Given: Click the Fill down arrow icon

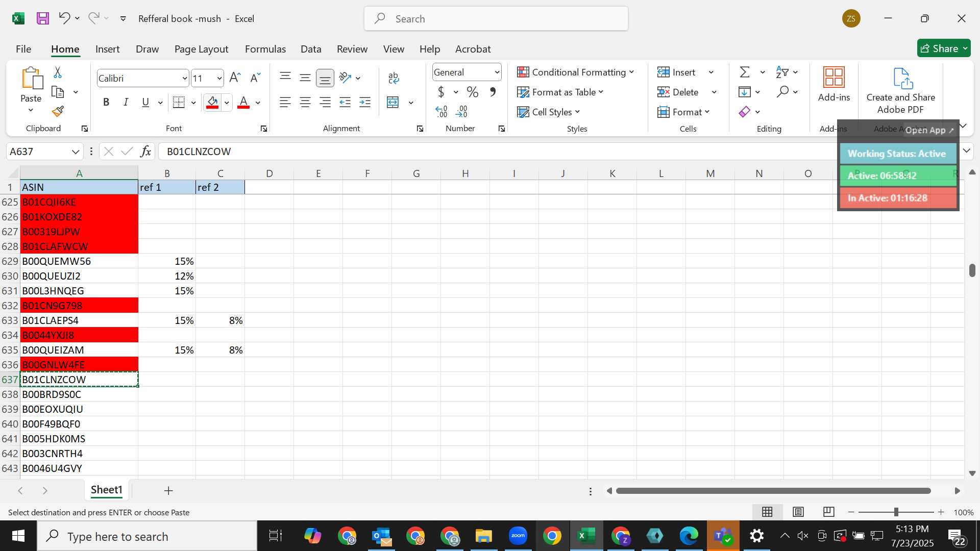Looking at the screenshot, I should [745, 92].
